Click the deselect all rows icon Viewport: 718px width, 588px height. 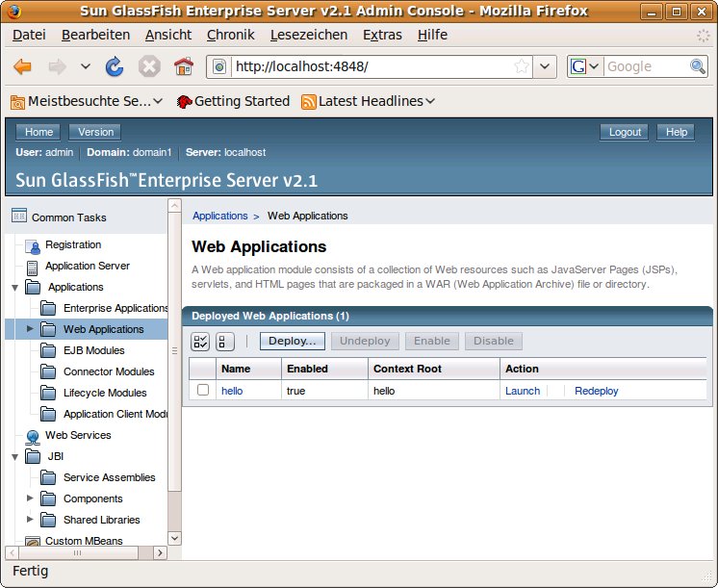point(225,342)
